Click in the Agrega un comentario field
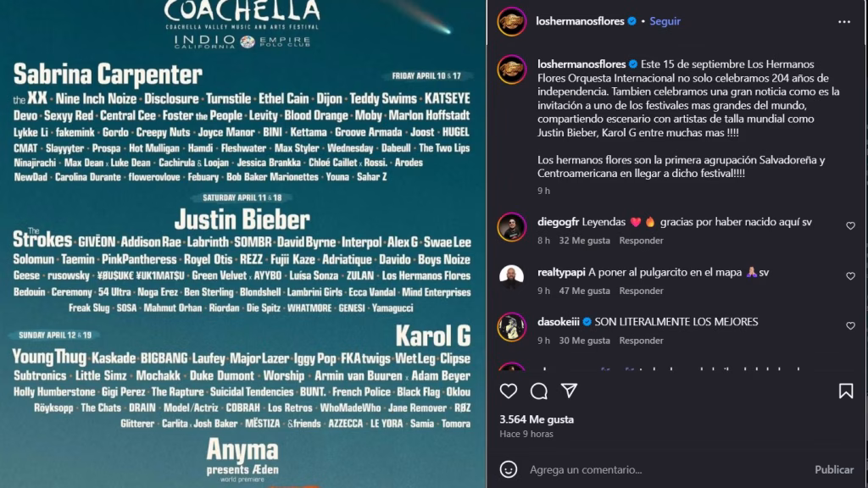This screenshot has width=868, height=488. [x=665, y=469]
